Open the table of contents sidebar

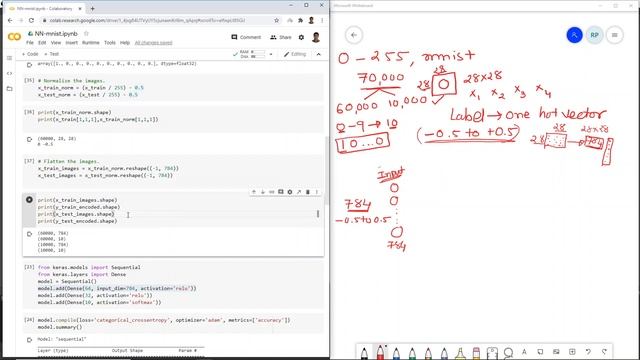point(9,58)
